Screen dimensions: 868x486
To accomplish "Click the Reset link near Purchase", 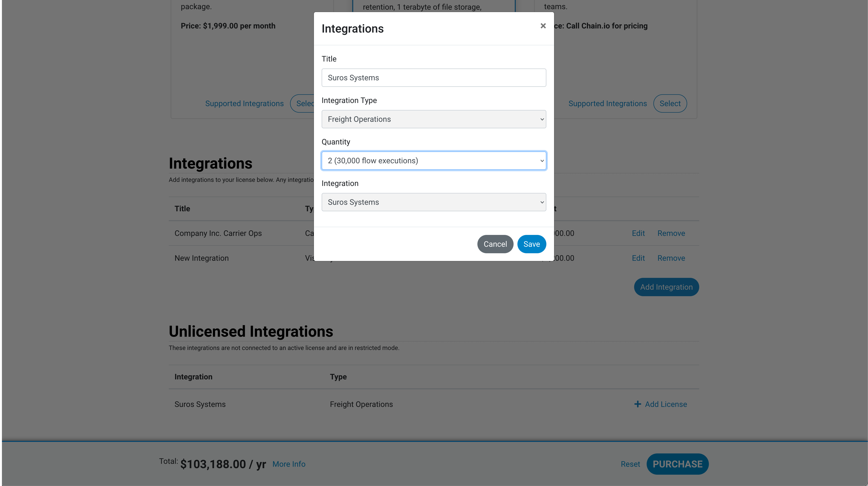I will (630, 464).
